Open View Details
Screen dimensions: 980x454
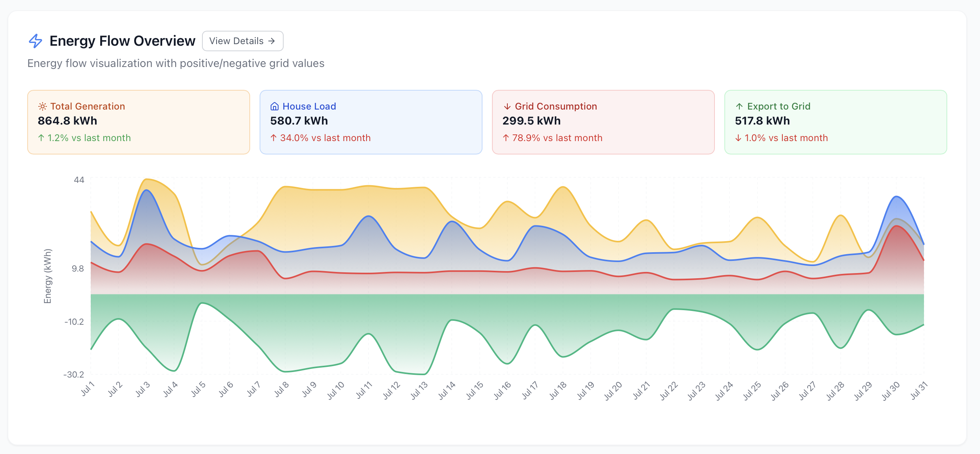click(x=242, y=41)
